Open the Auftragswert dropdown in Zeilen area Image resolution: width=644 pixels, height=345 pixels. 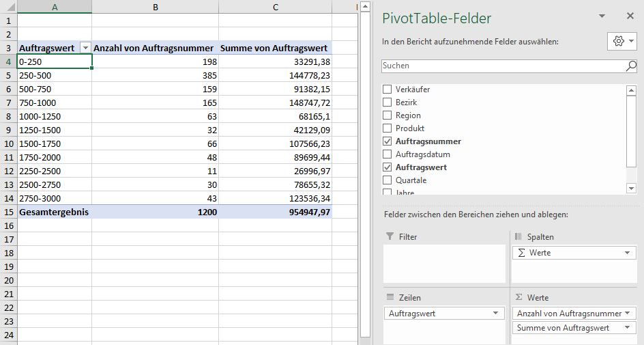pos(496,314)
